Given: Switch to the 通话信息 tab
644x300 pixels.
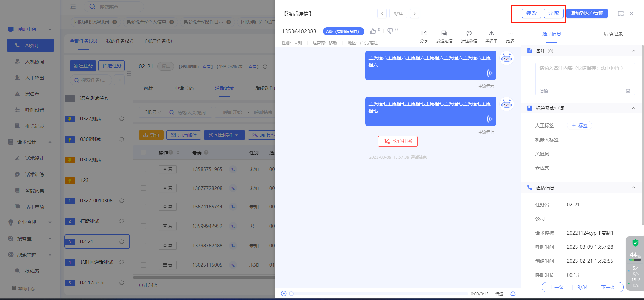Looking at the screenshot, I should (552, 34).
